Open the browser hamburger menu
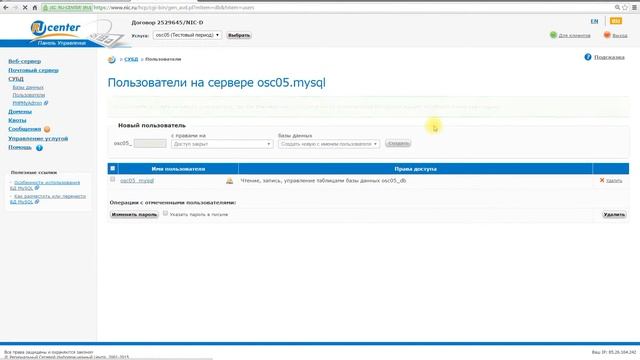Image resolution: width=640 pixels, height=360 pixels. coord(634,8)
